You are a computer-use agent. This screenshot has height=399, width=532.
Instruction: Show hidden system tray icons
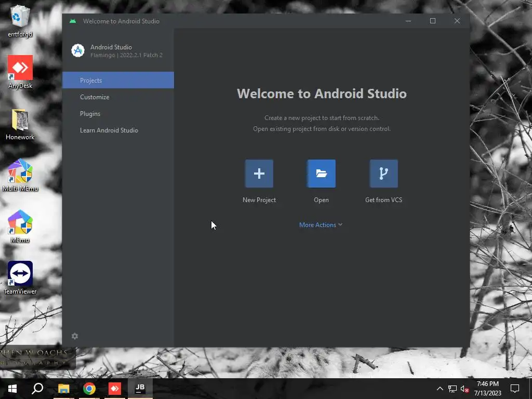tap(440, 389)
